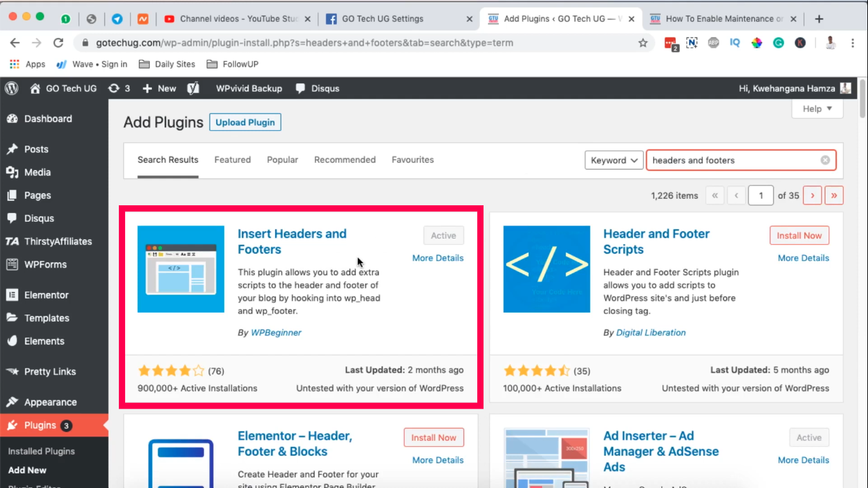Open the Digital Liberation author link

[x=651, y=332]
